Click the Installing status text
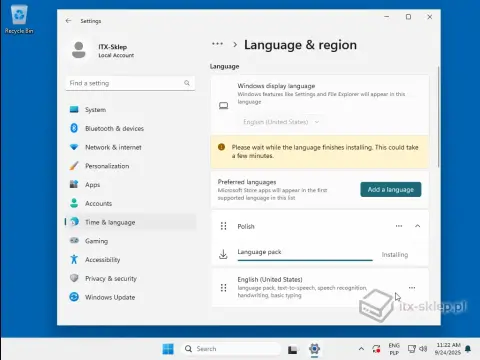 (395, 255)
